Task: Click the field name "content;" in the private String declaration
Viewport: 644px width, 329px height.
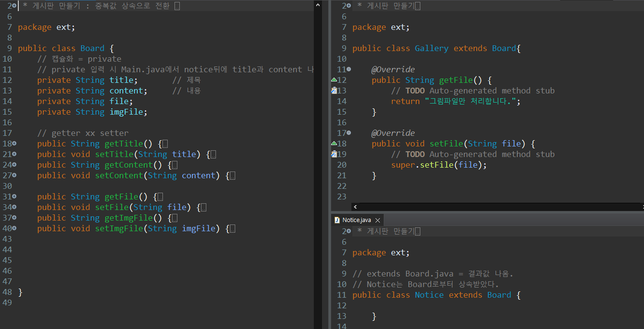Action: [128, 91]
